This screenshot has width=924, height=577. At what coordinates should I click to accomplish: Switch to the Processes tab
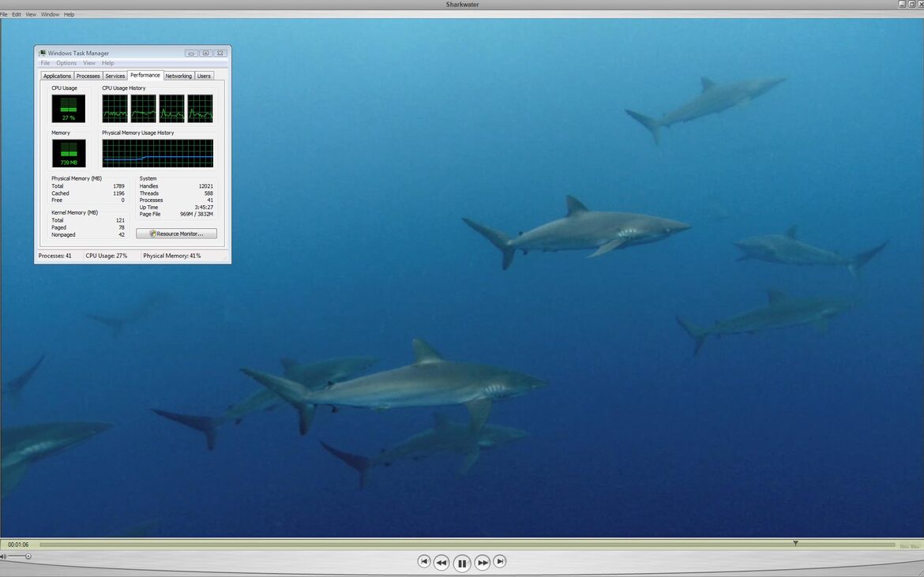coord(88,76)
